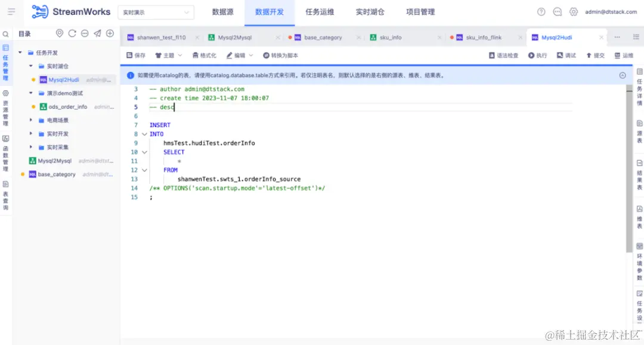Open 维表 right side panel
The image size is (644, 345).
pyautogui.click(x=639, y=217)
